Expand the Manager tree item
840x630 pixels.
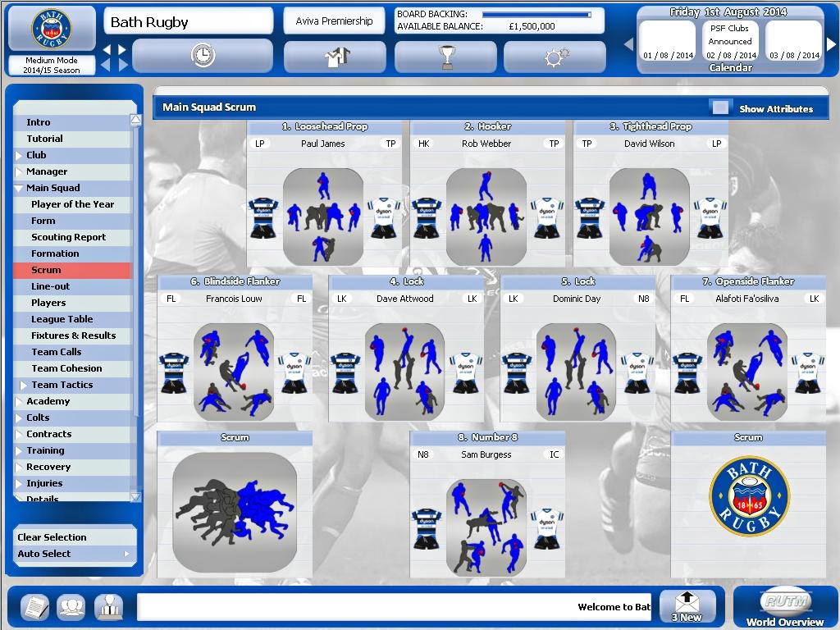pyautogui.click(x=20, y=172)
